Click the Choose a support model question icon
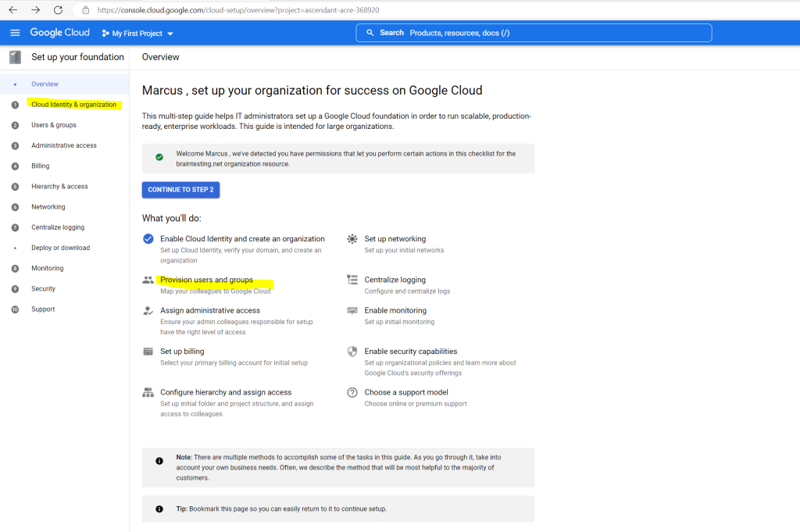The image size is (800, 532). click(352, 392)
